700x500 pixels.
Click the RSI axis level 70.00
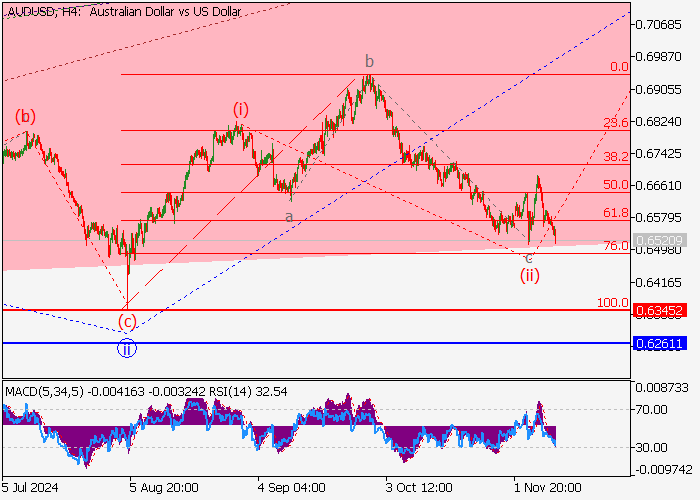click(651, 409)
